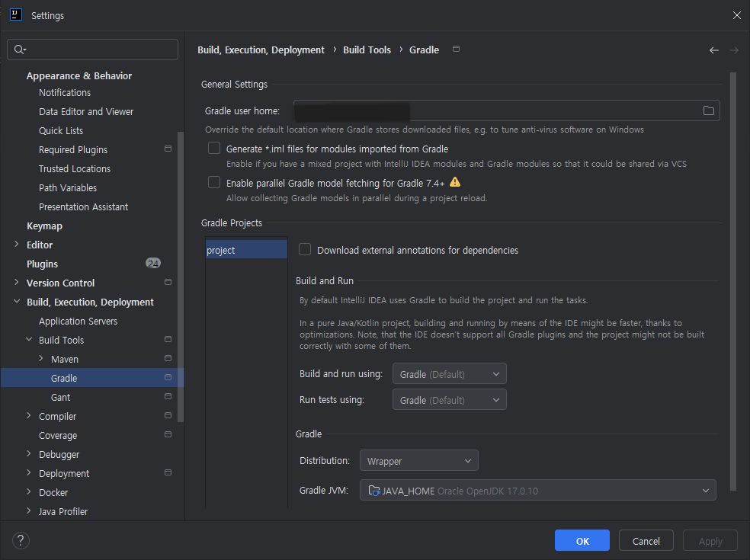Click project-level icon beside Coverage

click(x=168, y=435)
